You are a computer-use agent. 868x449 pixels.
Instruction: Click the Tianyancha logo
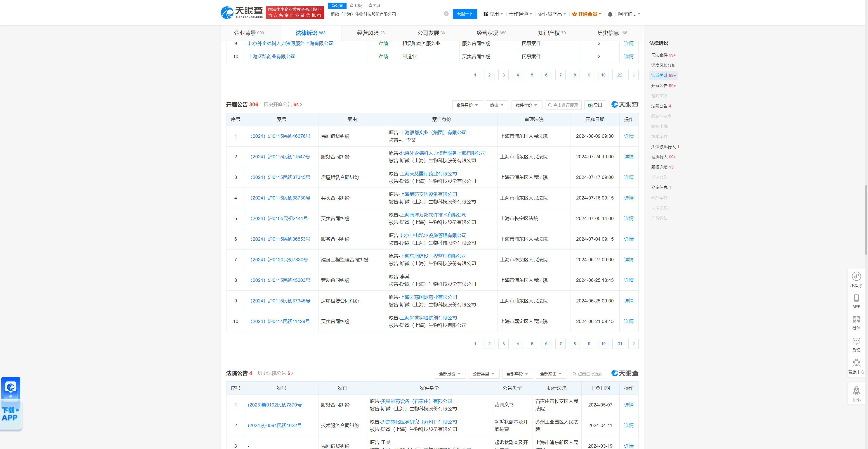click(x=242, y=12)
